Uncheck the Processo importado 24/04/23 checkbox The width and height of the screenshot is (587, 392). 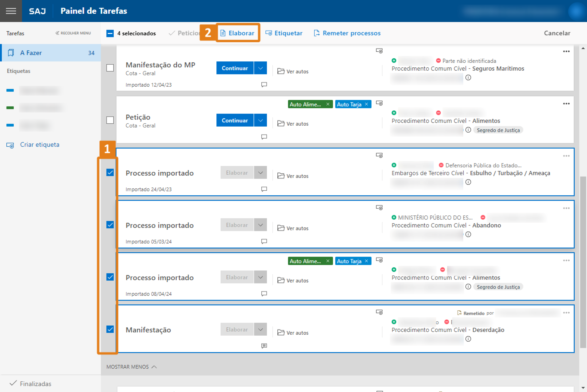point(110,172)
